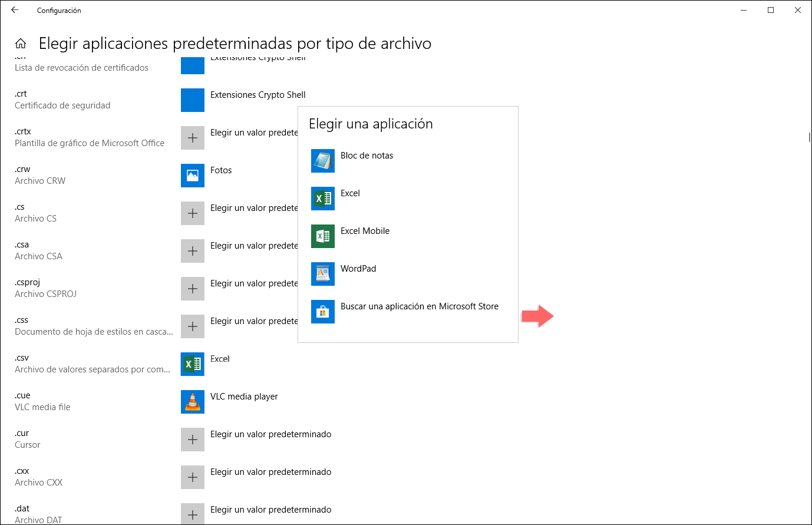The width and height of the screenshot is (812, 525).
Task: Choose the Excel icon in the app picker
Action: (323, 199)
